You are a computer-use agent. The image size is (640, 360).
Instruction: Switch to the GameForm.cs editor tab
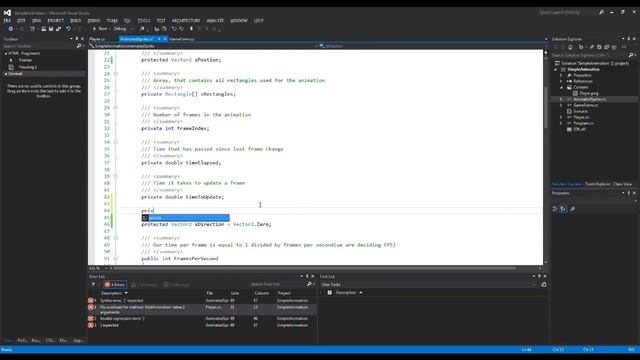coord(182,39)
